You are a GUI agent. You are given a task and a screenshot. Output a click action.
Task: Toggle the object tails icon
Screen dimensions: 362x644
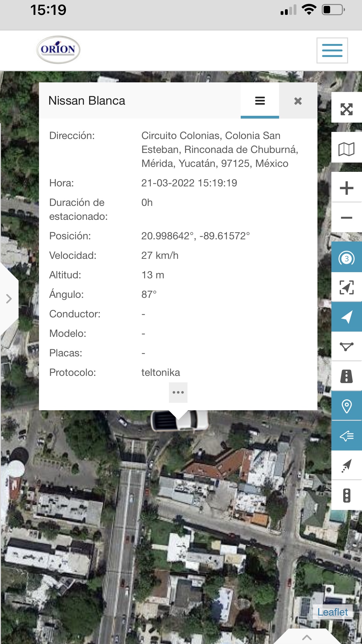347,465
